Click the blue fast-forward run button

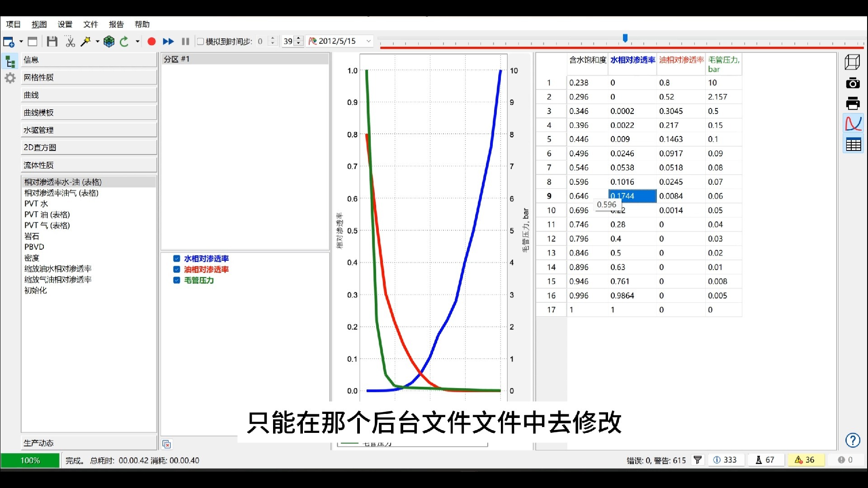[168, 42]
